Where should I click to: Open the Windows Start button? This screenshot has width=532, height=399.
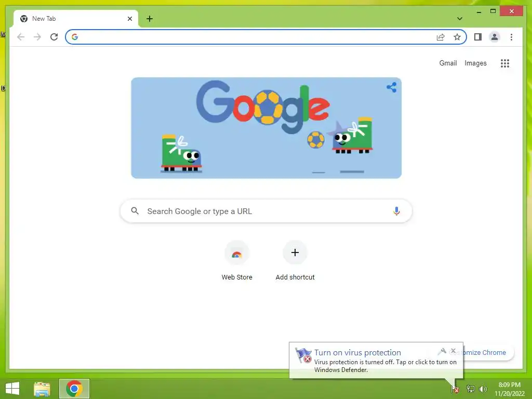click(x=12, y=389)
